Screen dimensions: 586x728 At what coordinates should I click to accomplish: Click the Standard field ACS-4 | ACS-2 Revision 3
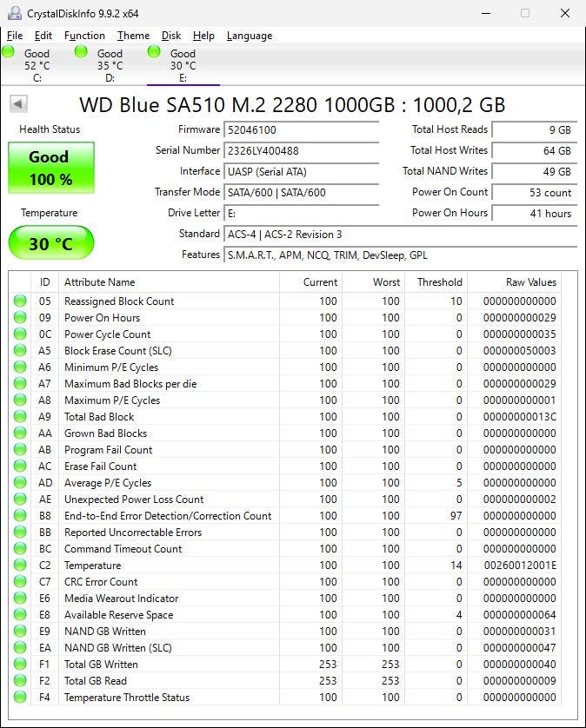pos(400,234)
